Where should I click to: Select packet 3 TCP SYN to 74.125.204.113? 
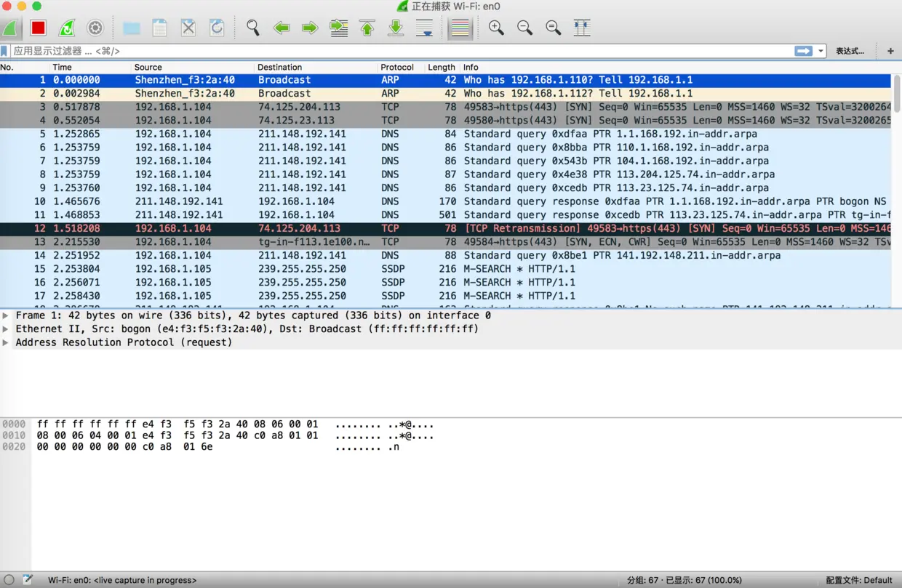point(445,107)
